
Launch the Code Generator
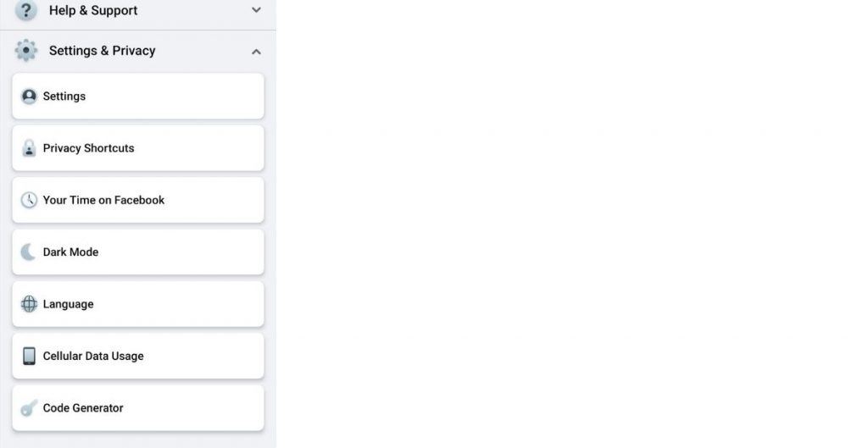point(138,408)
